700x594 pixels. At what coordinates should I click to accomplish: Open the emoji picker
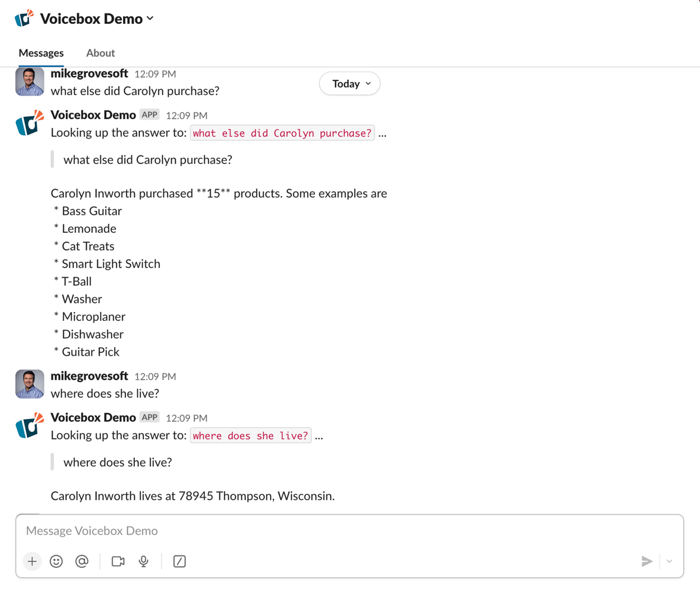coord(57,561)
